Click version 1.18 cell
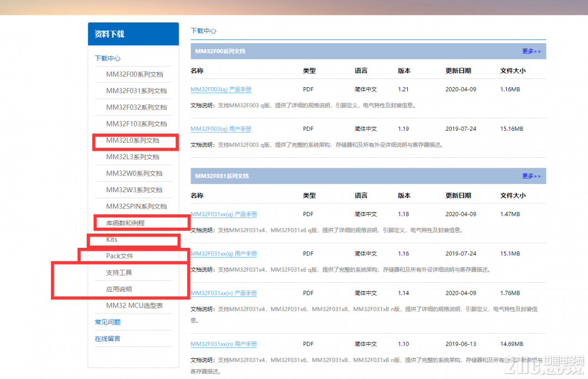 [x=403, y=214]
